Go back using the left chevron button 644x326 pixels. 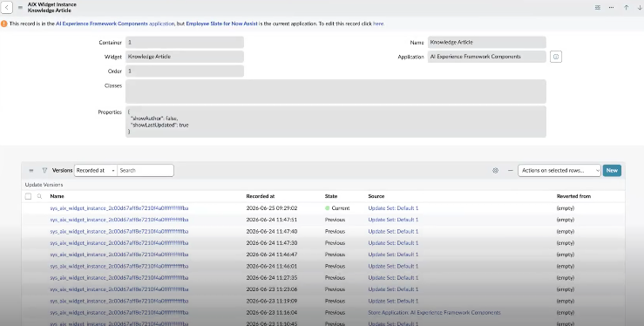7,7
